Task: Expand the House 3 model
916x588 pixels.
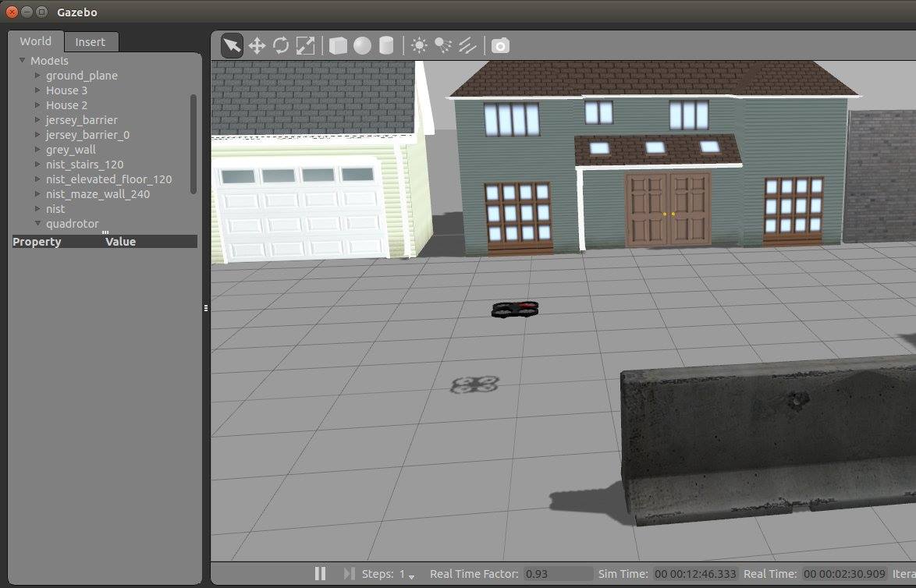Action: click(37, 90)
